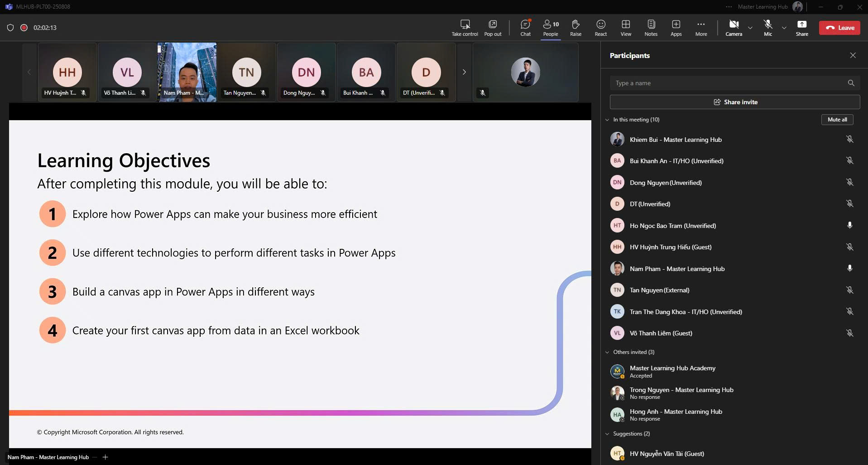Viewport: 868px width, 465px height.
Task: Turn on the Camera
Action: (x=734, y=28)
